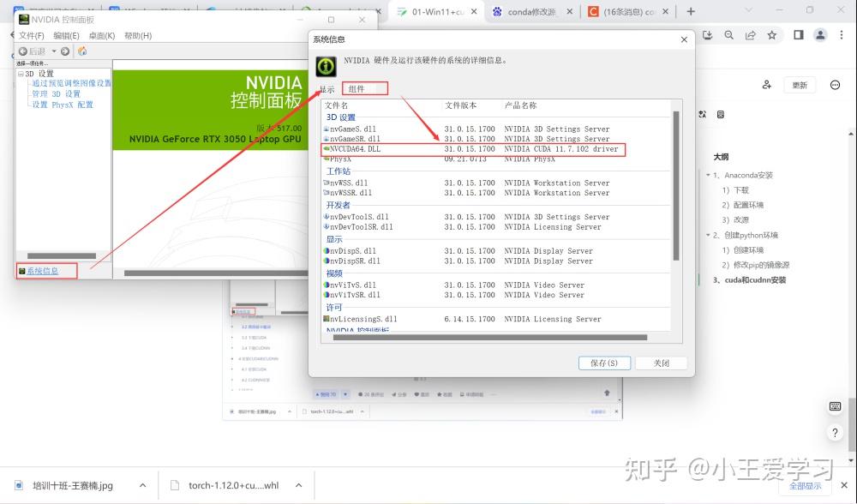The width and height of the screenshot is (857, 504).
Task: Click the NVIDIA logo icon in system info dialog
Action: coord(326,65)
